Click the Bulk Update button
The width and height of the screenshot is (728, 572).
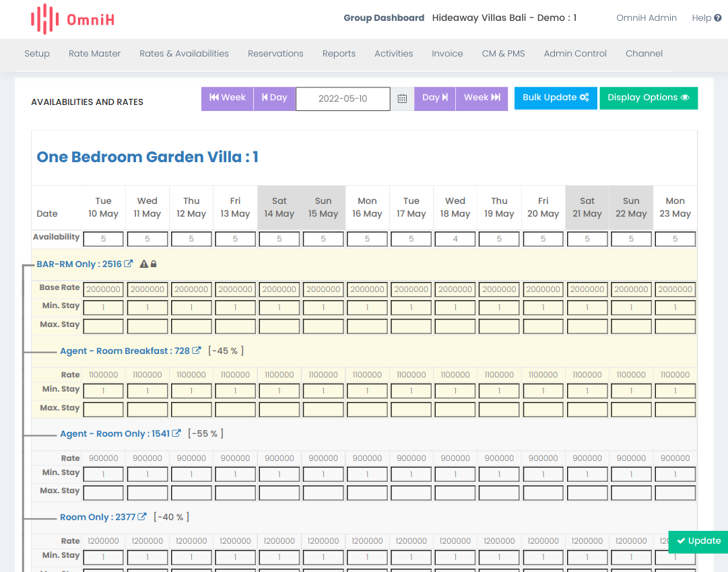pos(556,98)
